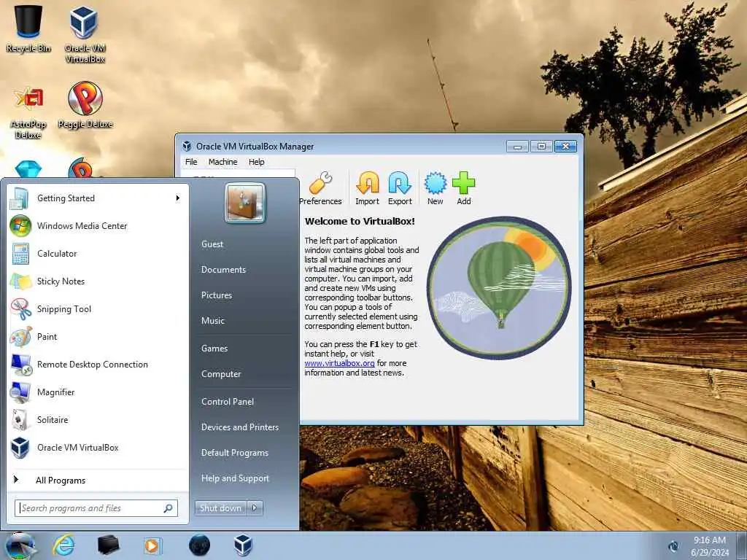Click the dark globe taskbar icon
747x560 pixels.
[199, 545]
